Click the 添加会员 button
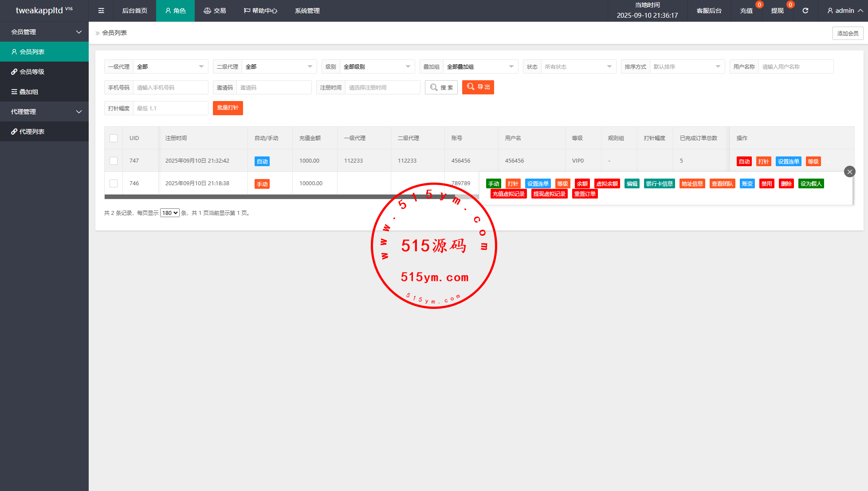868x491 pixels. pyautogui.click(x=847, y=33)
